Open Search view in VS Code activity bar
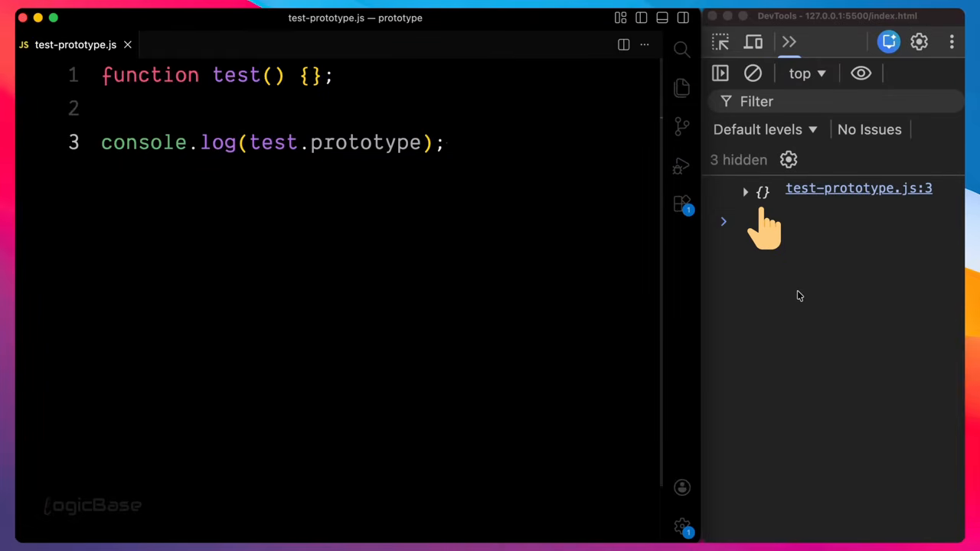This screenshot has height=551, width=980. (x=681, y=50)
